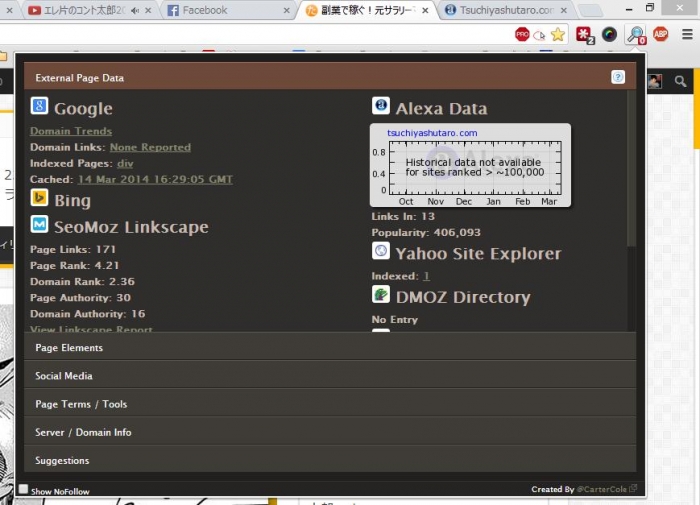This screenshot has width=700, height=505.
Task: Click the No Entry DMOZ text
Action: (395, 319)
